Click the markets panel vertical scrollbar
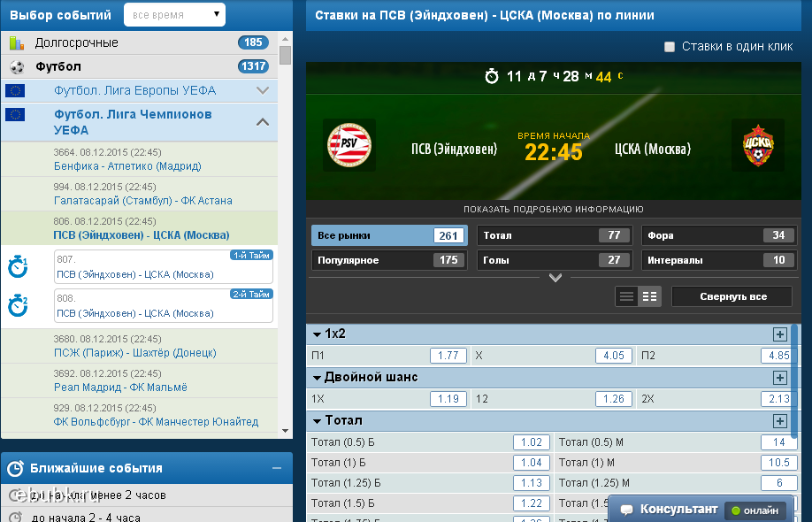 tap(794, 380)
